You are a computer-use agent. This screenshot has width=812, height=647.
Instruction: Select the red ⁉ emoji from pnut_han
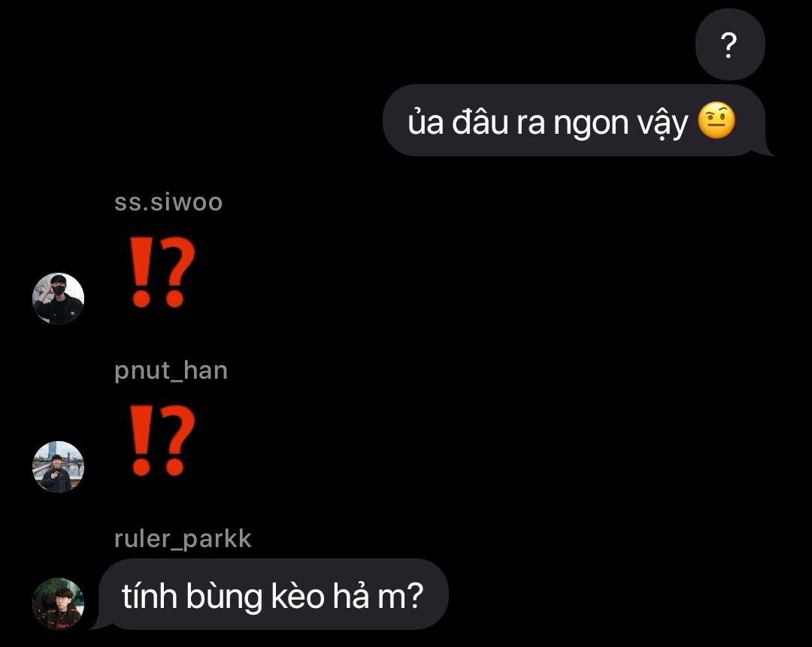coord(162,440)
